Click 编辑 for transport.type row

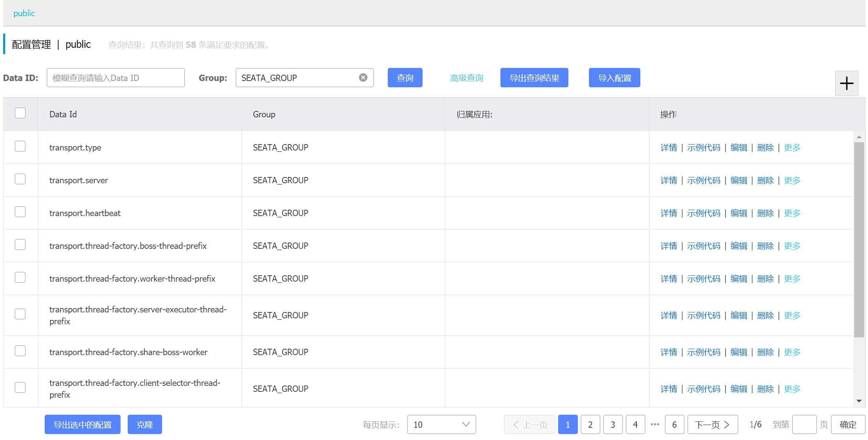click(738, 148)
